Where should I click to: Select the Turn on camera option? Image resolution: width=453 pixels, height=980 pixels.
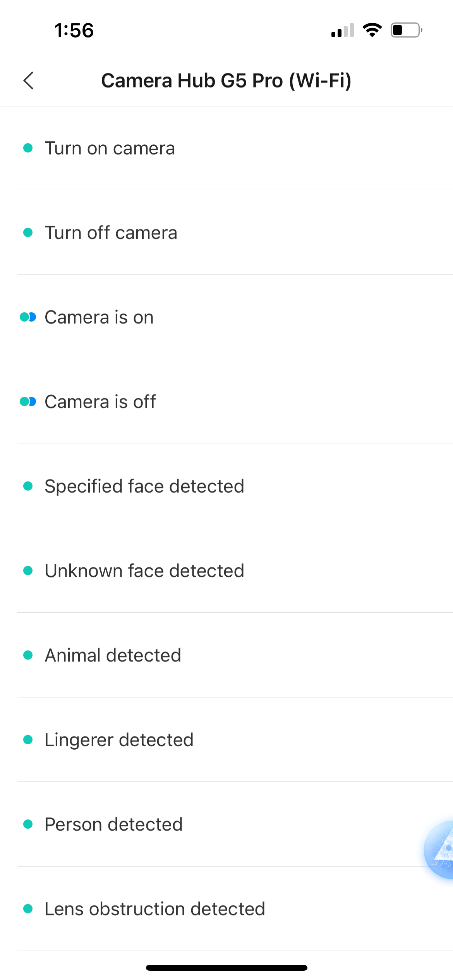(x=110, y=148)
